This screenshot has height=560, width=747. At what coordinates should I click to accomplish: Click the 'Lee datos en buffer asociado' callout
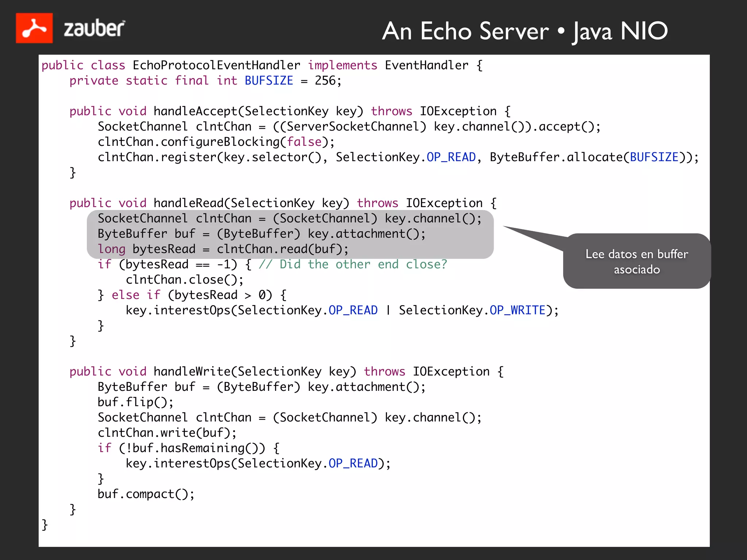coord(636,261)
